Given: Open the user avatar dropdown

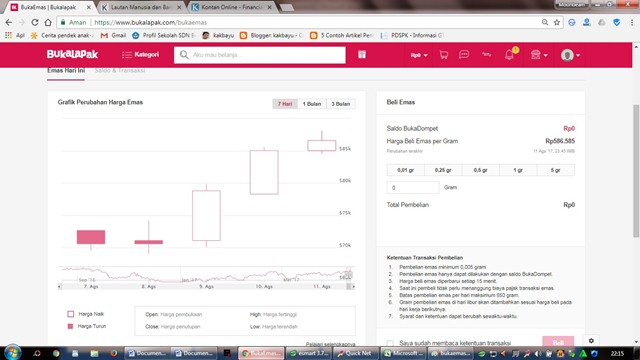Looking at the screenshot, I should tap(570, 55).
